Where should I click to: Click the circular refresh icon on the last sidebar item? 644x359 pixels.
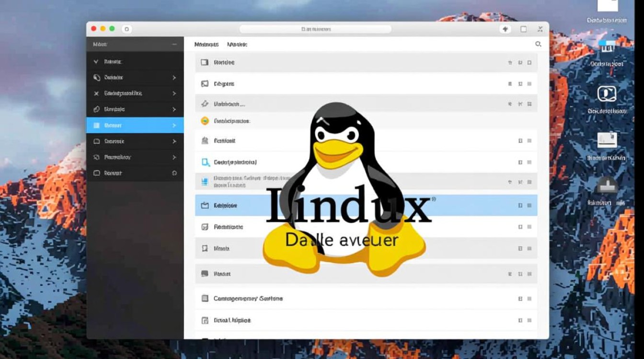(174, 173)
